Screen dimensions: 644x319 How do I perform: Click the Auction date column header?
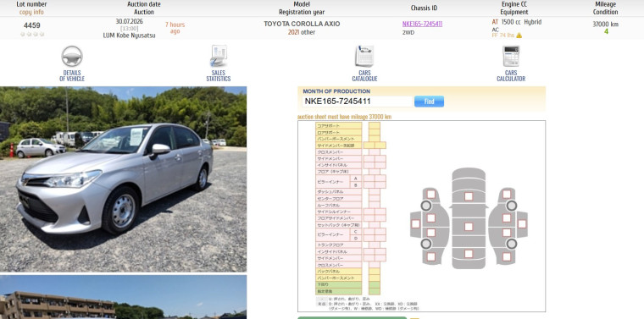[144, 4]
